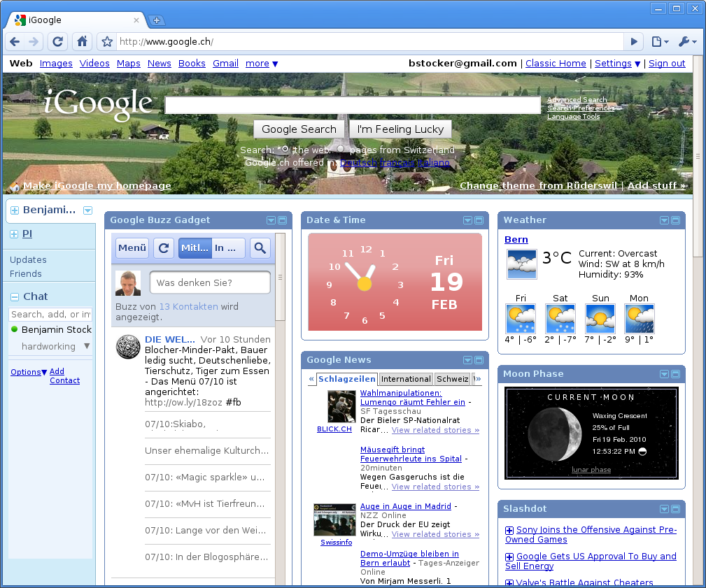Open the Benjami... tab dropdown arrow

(x=87, y=210)
